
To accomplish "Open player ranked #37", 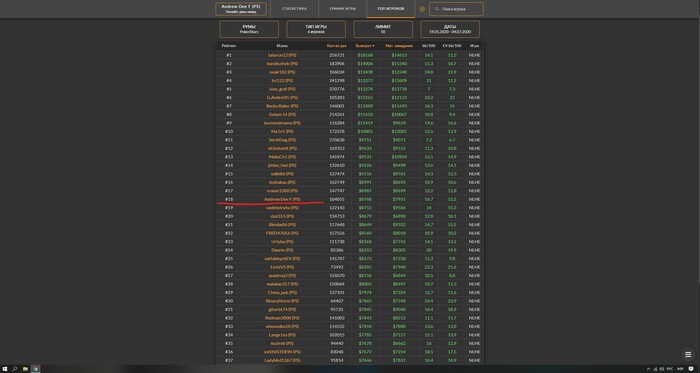I will (x=282, y=360).
